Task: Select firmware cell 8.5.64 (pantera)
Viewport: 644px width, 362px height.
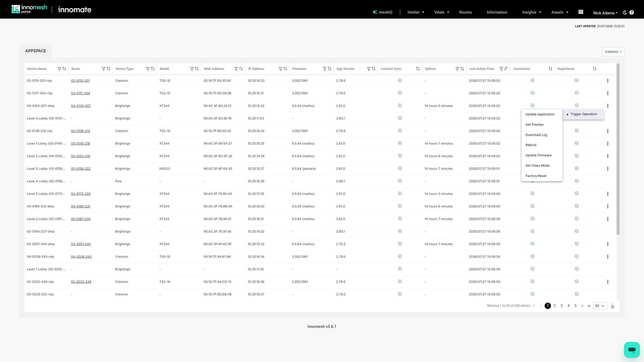Action: click(304, 169)
